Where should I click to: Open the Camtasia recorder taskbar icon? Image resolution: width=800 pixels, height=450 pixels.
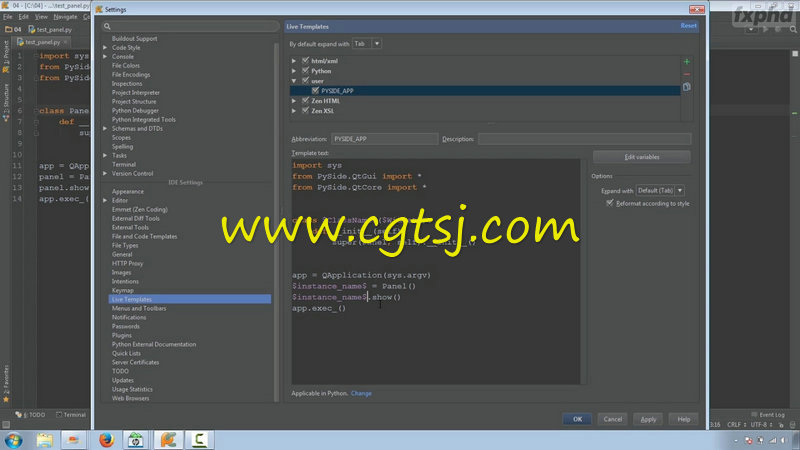(199, 440)
